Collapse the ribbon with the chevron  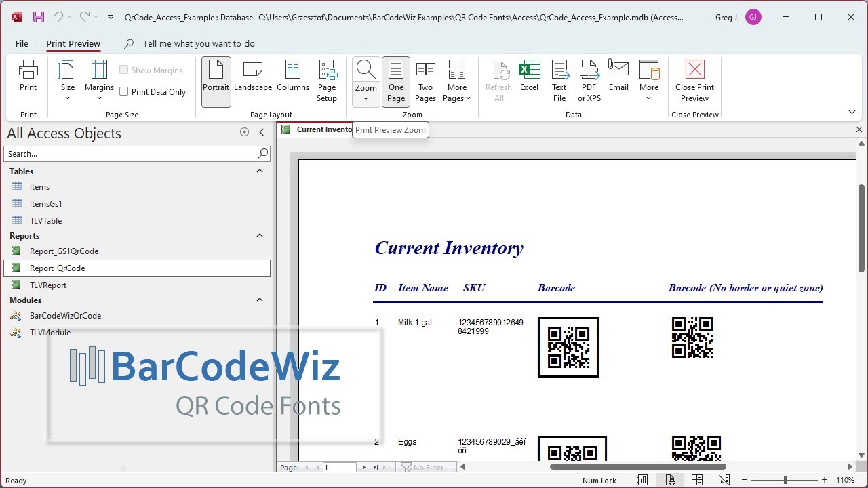(852, 113)
